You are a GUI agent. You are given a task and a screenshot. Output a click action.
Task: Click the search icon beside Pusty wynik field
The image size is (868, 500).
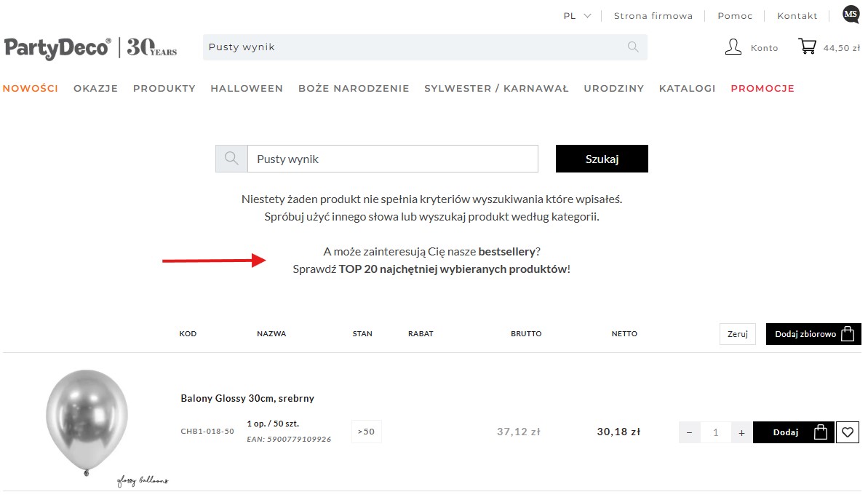231,159
